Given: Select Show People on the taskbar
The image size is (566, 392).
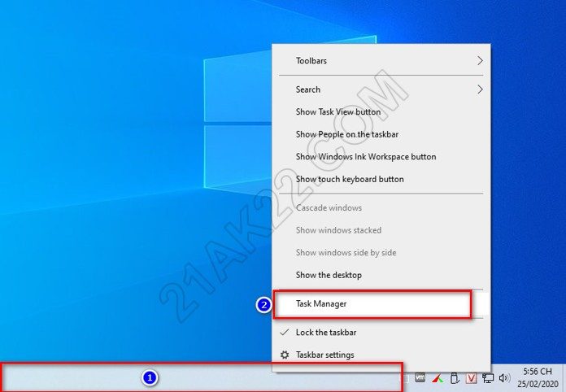Looking at the screenshot, I should point(381,134).
